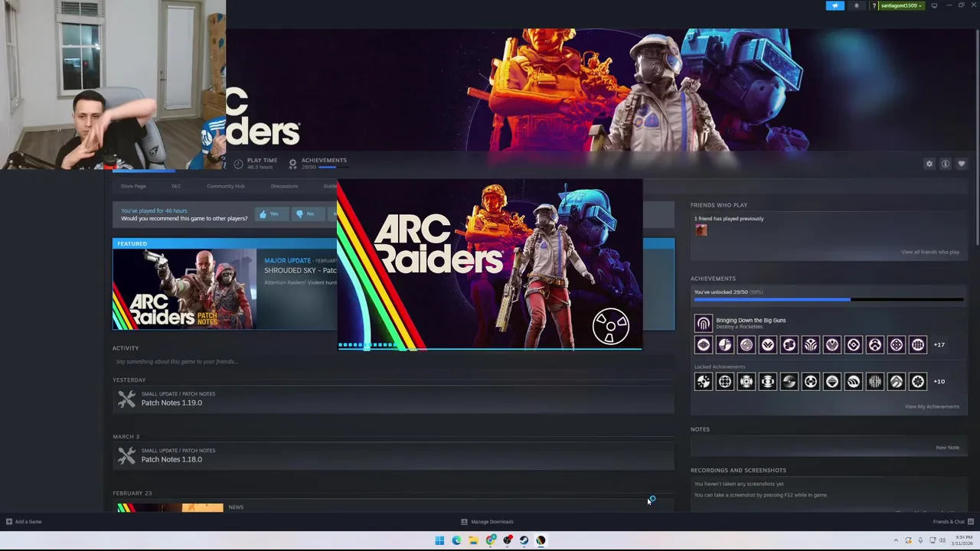Open the Store Page tab
Screen dimensions: 980x551
[133, 186]
